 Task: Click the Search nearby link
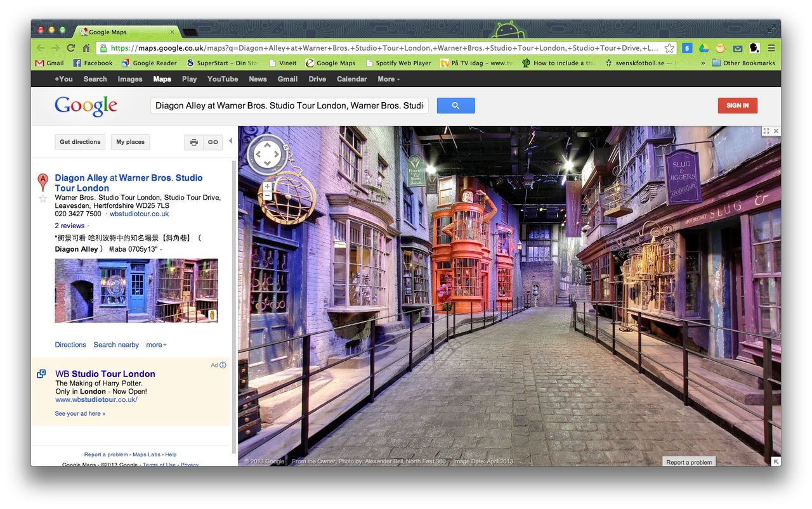116,345
